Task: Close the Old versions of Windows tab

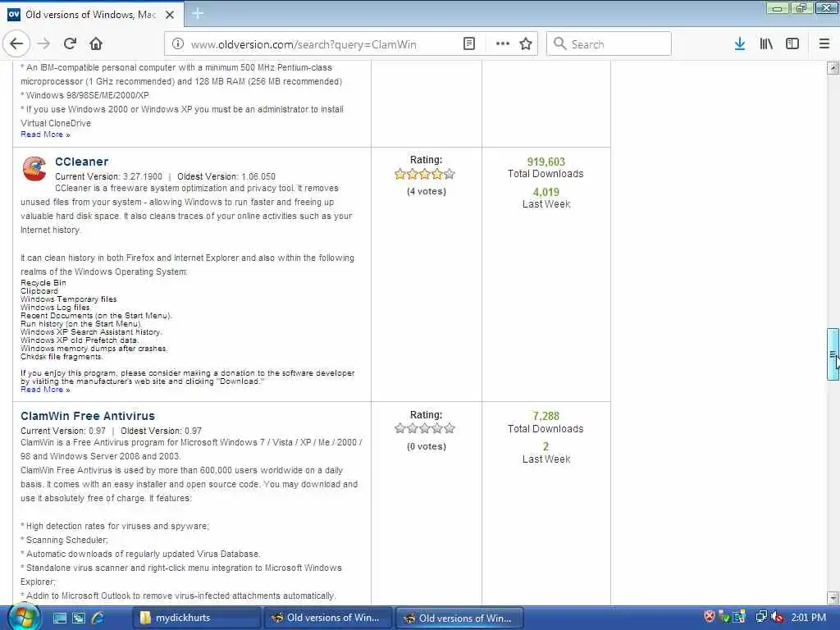Action: (170, 15)
